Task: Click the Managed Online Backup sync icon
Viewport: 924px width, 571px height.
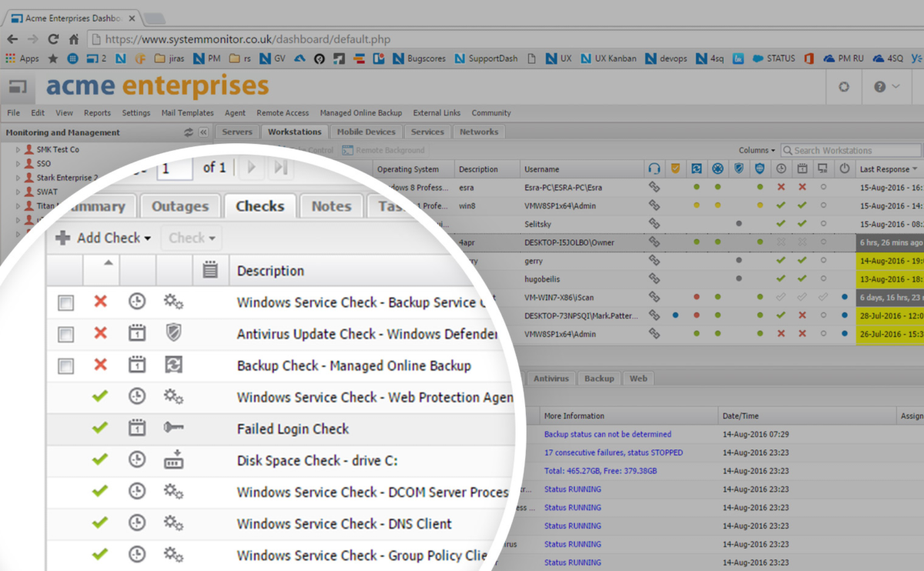Action: pyautogui.click(x=174, y=365)
